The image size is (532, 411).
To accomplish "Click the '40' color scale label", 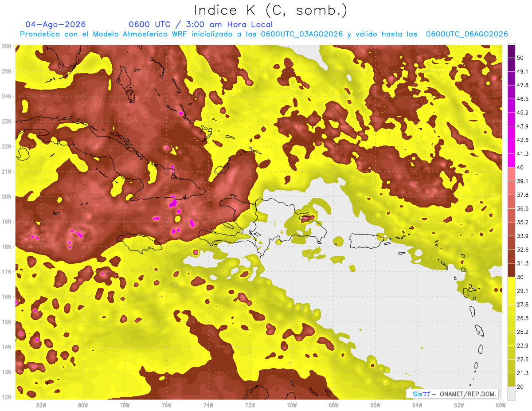I will point(521,167).
